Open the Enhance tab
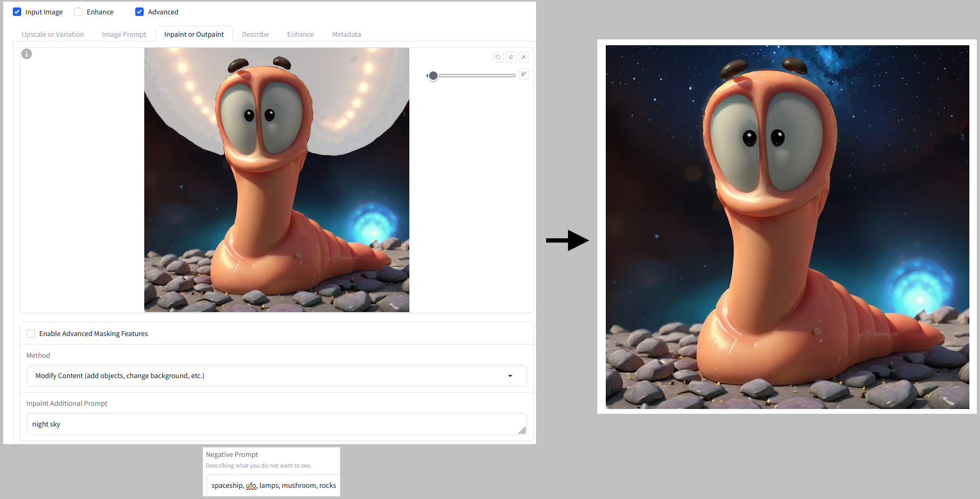This screenshot has width=980, height=499. coord(301,34)
